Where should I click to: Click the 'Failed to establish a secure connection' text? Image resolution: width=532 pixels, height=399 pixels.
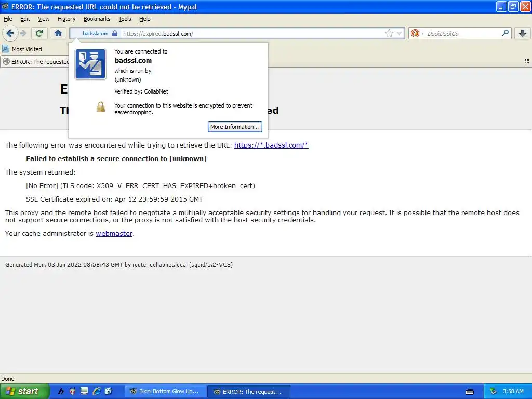pos(116,158)
